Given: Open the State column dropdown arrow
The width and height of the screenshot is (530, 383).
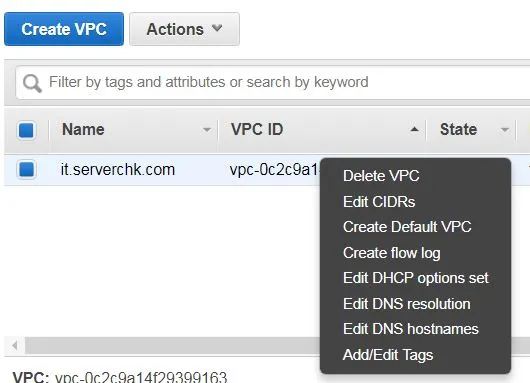Looking at the screenshot, I should pyautogui.click(x=505, y=129).
